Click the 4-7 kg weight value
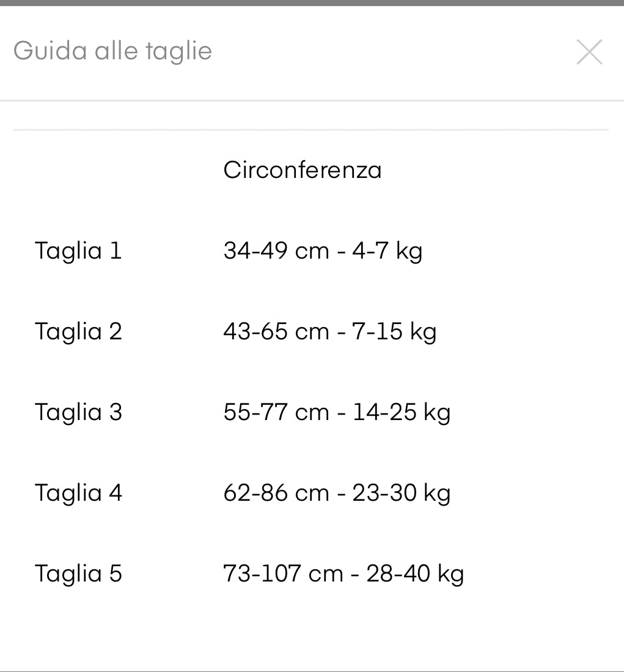 pyautogui.click(x=387, y=251)
